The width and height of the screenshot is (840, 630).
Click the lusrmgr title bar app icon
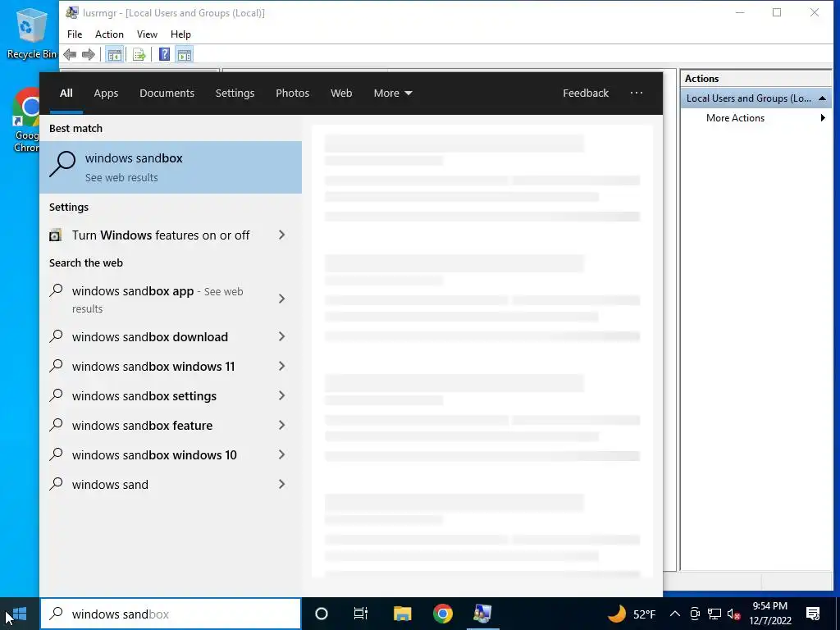[72, 12]
